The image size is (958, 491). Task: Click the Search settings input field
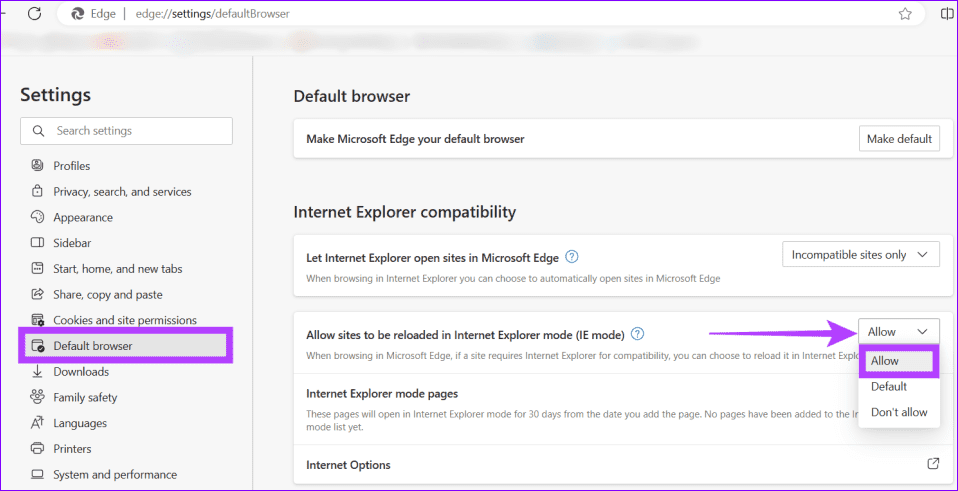point(126,131)
